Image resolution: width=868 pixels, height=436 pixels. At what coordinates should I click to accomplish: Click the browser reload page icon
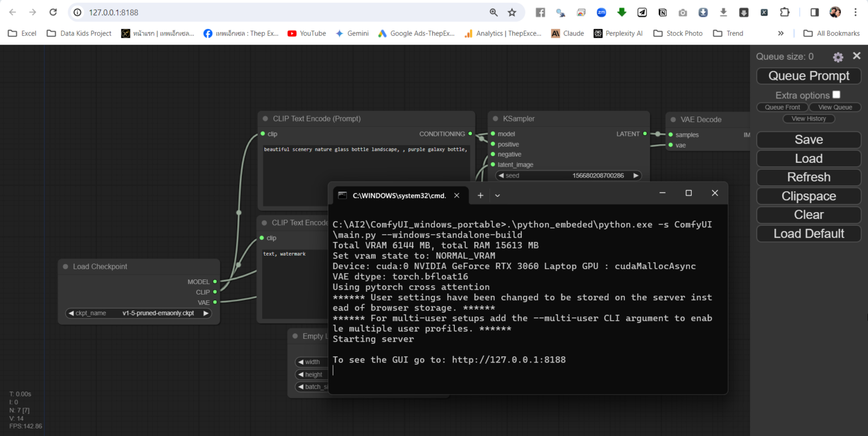[x=53, y=12]
